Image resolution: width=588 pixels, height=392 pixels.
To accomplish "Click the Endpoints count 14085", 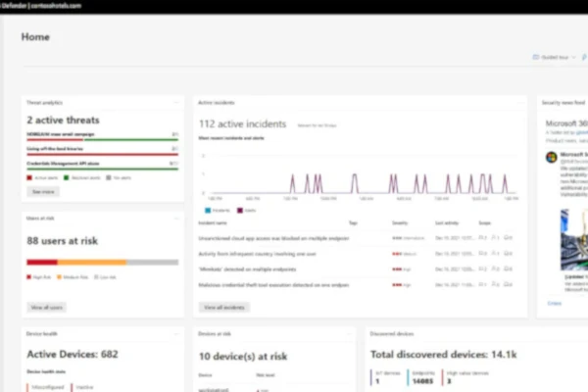I will point(422,381).
